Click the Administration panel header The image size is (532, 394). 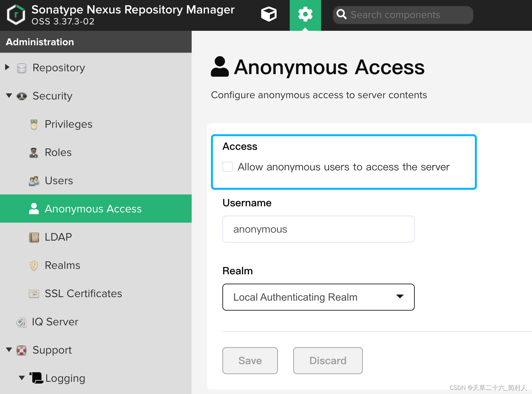[96, 42]
